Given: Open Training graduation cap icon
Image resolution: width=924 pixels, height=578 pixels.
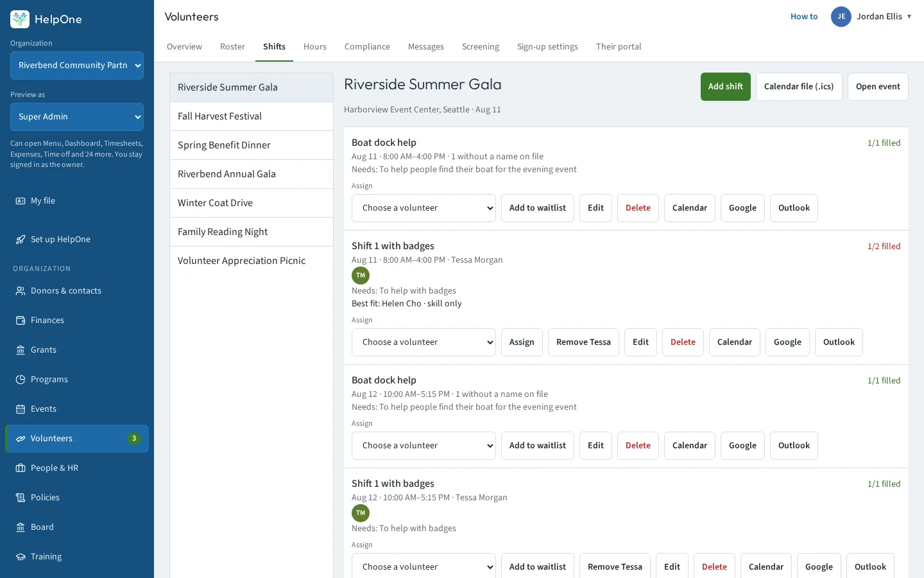Looking at the screenshot, I should pos(21,557).
